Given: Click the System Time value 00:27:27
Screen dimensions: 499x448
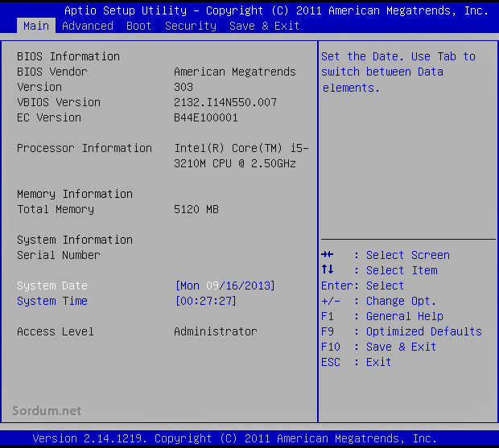Looking at the screenshot, I should (x=206, y=301).
